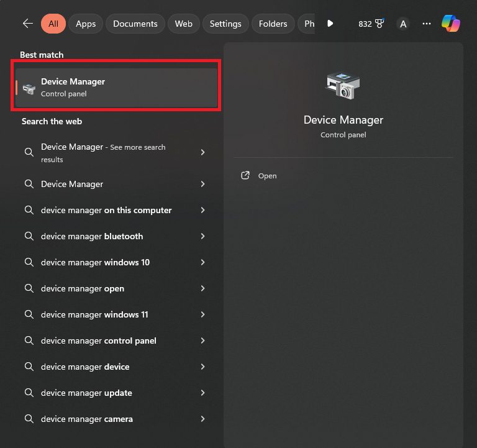Select the Settings filter tab
This screenshot has height=448, width=477.
[x=225, y=24]
